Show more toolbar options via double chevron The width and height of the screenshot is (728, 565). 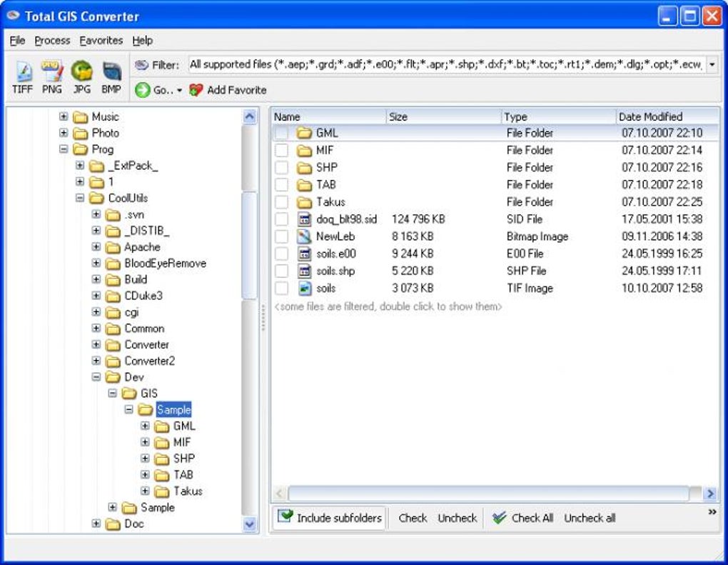(712, 512)
